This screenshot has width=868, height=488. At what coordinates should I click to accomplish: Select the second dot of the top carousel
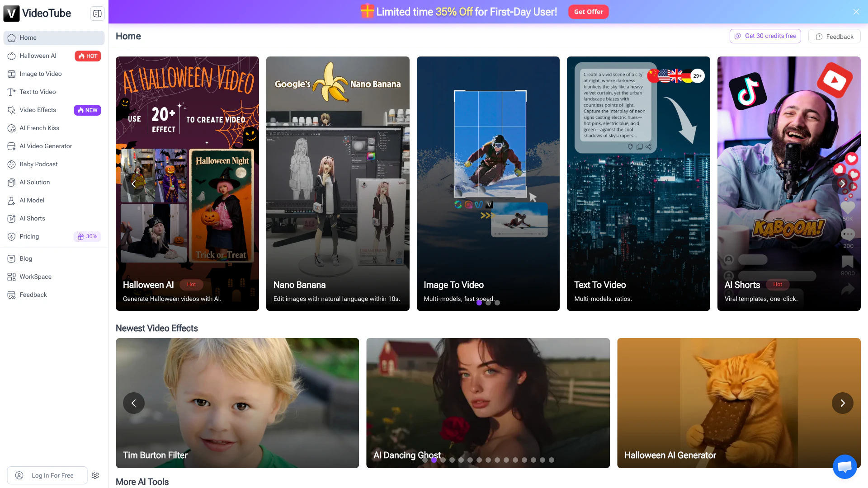488,303
